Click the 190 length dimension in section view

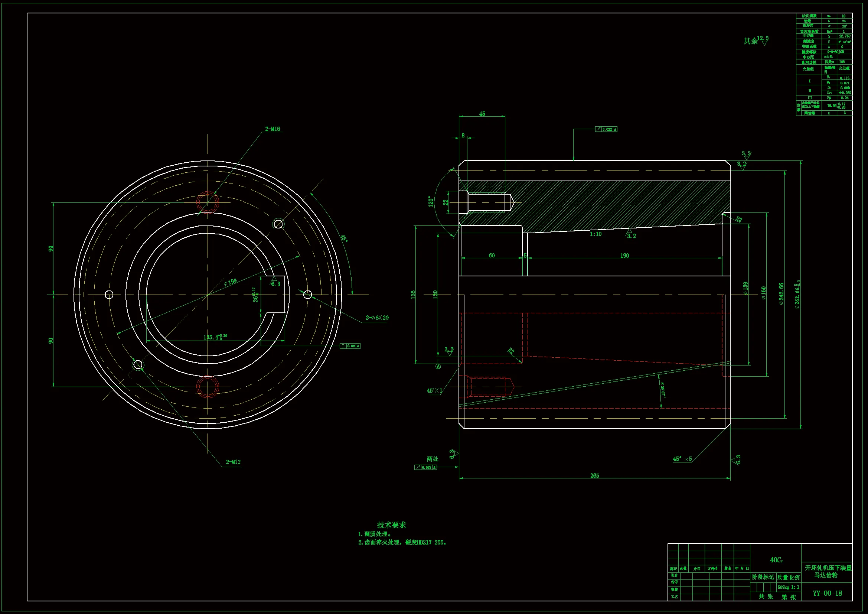click(x=624, y=255)
